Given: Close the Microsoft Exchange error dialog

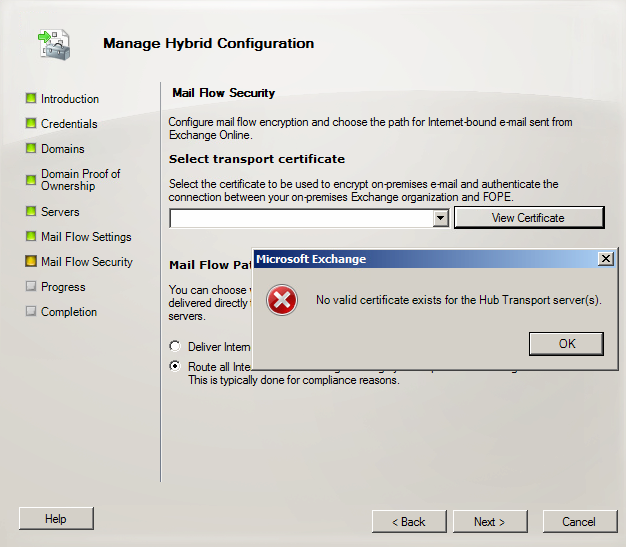Looking at the screenshot, I should click(606, 259).
